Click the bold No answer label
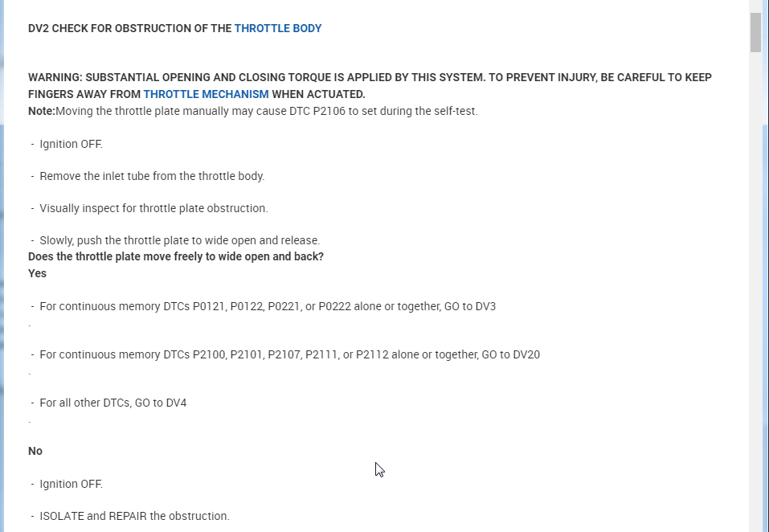The height and width of the screenshot is (532, 769). 35,451
